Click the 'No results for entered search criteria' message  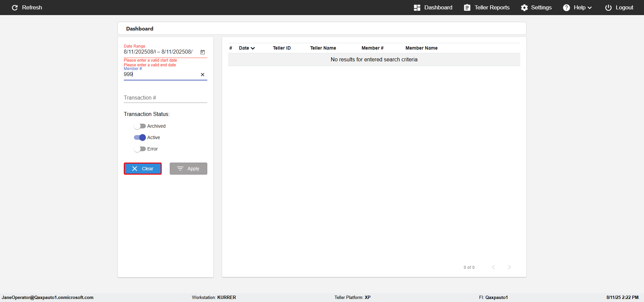click(374, 59)
